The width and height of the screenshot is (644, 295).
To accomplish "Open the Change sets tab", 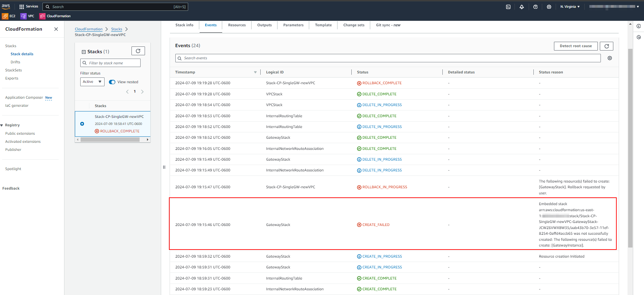I will coord(354,25).
